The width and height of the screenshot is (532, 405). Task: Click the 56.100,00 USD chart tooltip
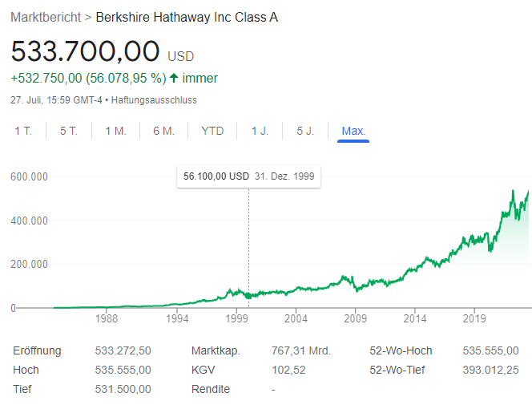249,176
